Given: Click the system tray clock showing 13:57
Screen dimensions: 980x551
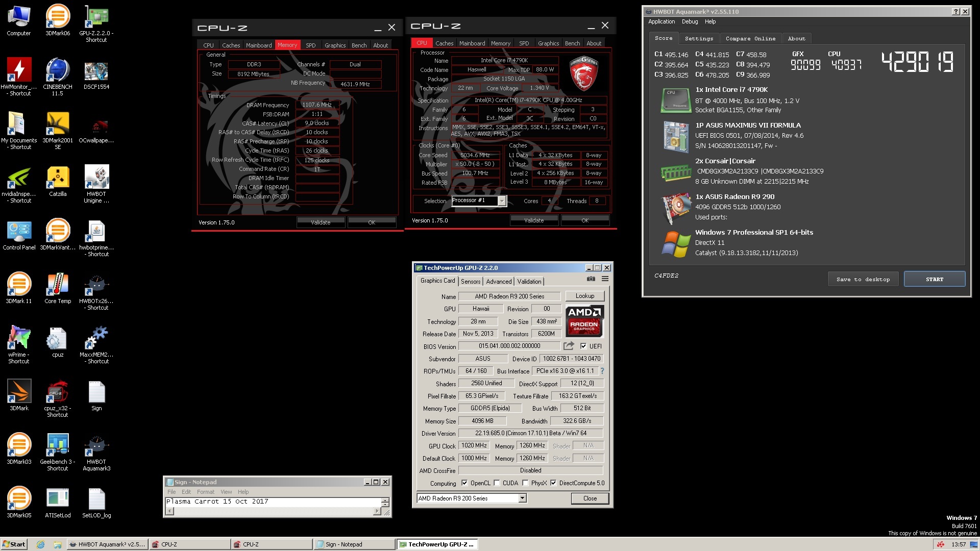Looking at the screenshot, I should [959, 544].
